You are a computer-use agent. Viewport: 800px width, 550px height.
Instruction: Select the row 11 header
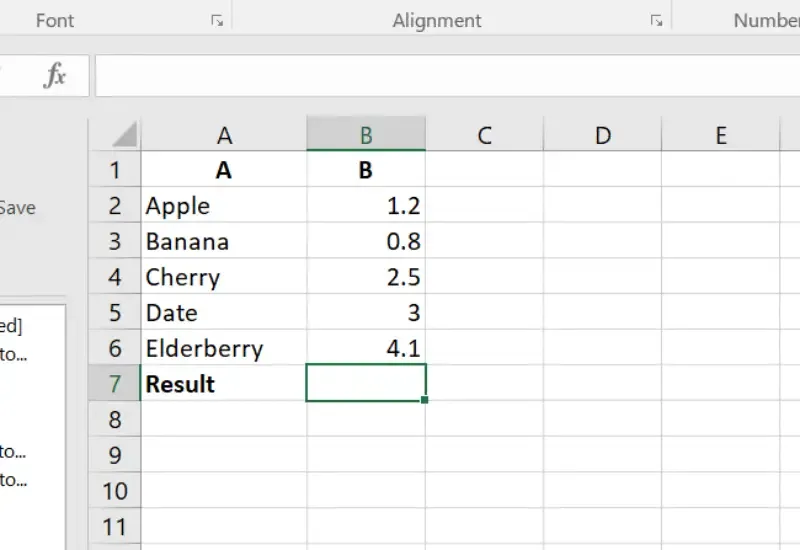[114, 527]
